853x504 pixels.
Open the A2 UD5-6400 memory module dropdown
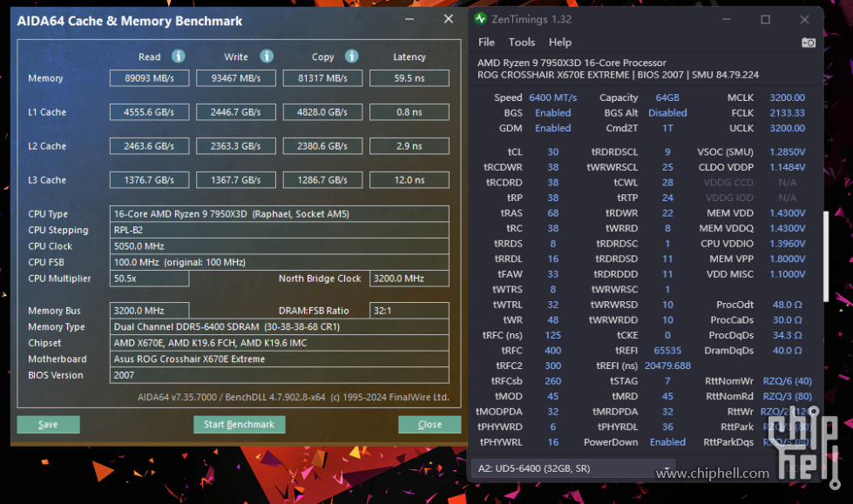click(x=573, y=468)
